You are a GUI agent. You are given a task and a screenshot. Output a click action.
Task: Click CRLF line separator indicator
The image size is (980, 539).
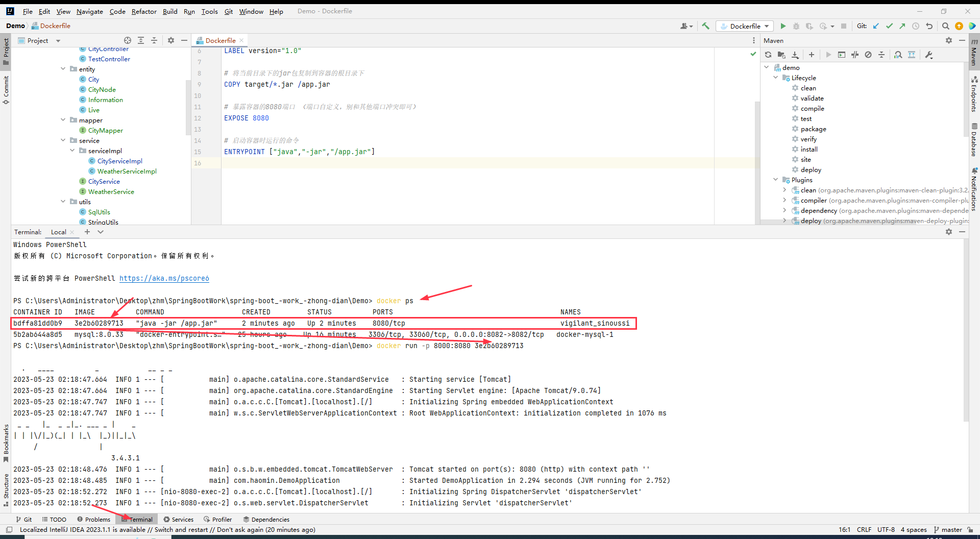pyautogui.click(x=864, y=530)
